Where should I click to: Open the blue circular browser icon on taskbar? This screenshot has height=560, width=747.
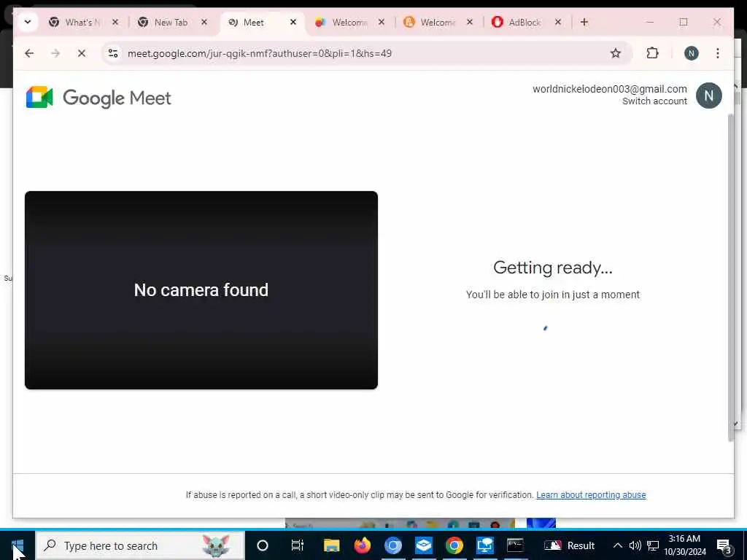point(393,545)
